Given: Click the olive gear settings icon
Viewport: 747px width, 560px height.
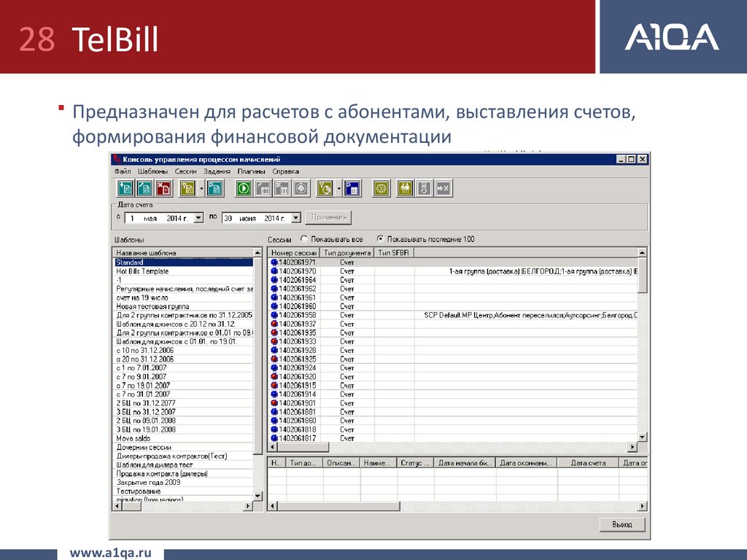Looking at the screenshot, I should click(x=381, y=189).
